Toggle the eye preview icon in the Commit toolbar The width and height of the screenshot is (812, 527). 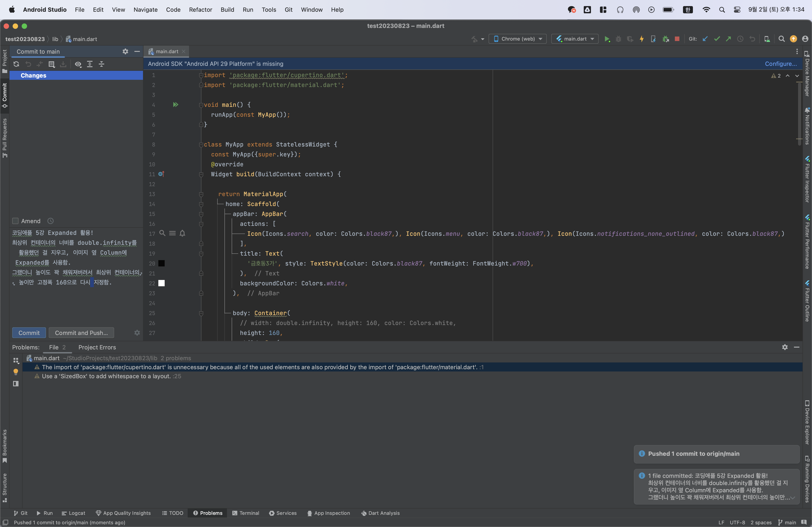tap(78, 64)
